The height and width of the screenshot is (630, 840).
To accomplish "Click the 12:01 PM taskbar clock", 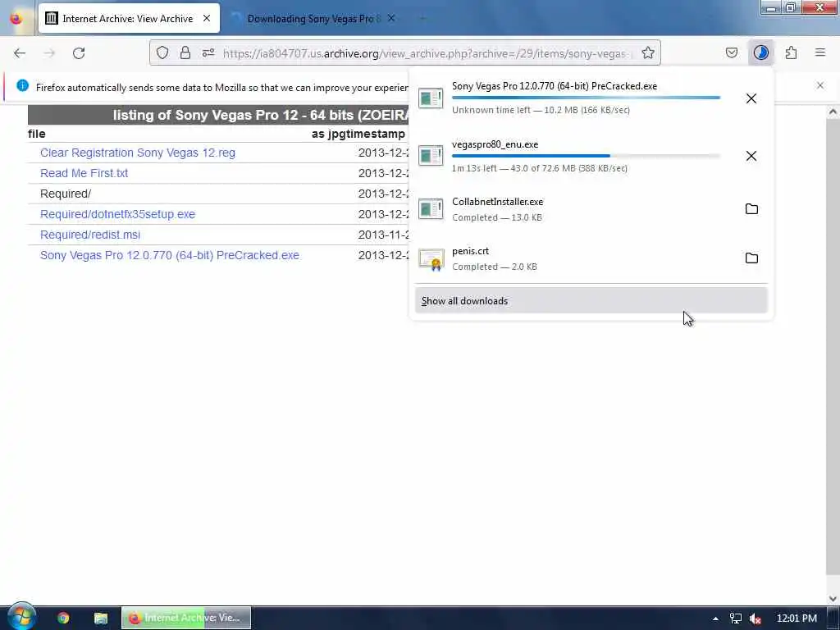I will (x=797, y=619).
